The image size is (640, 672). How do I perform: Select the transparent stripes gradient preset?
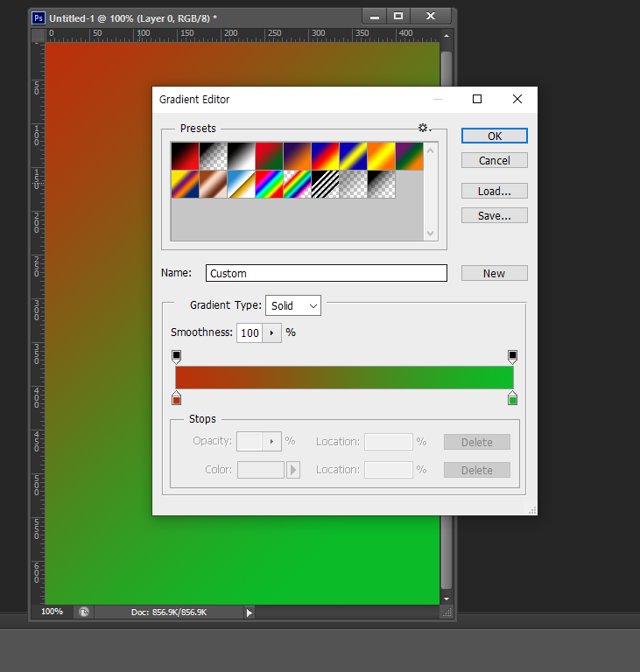coord(325,185)
